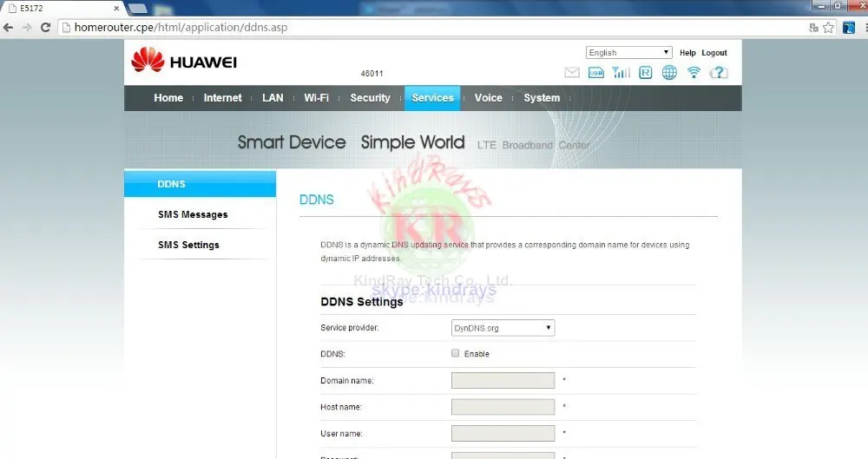The image size is (868, 459).
Task: Click the DDNS Settings heading text
Action: click(x=362, y=302)
